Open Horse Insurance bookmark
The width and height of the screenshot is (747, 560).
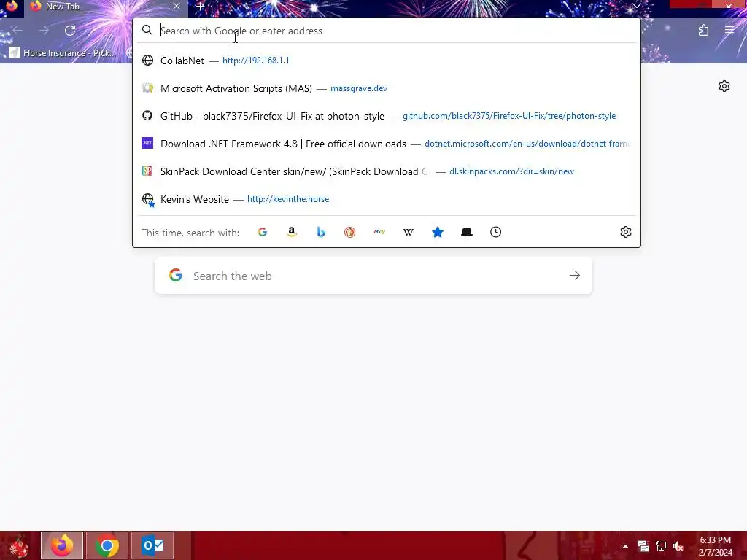[x=63, y=52]
